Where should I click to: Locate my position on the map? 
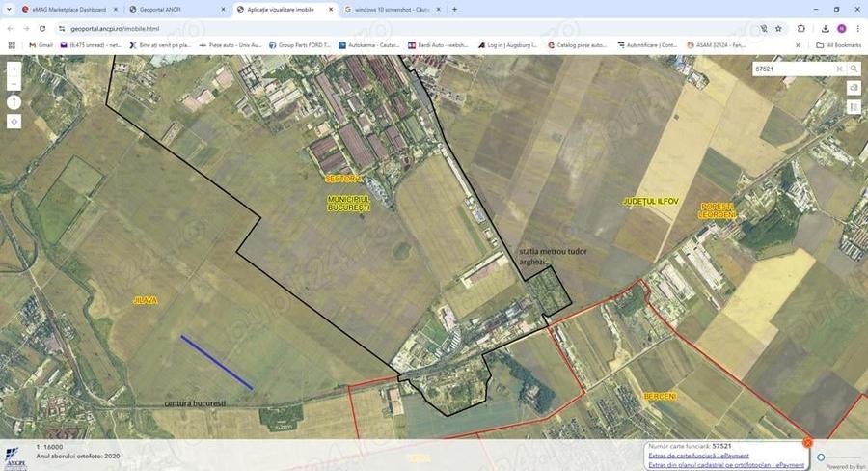pos(14,122)
